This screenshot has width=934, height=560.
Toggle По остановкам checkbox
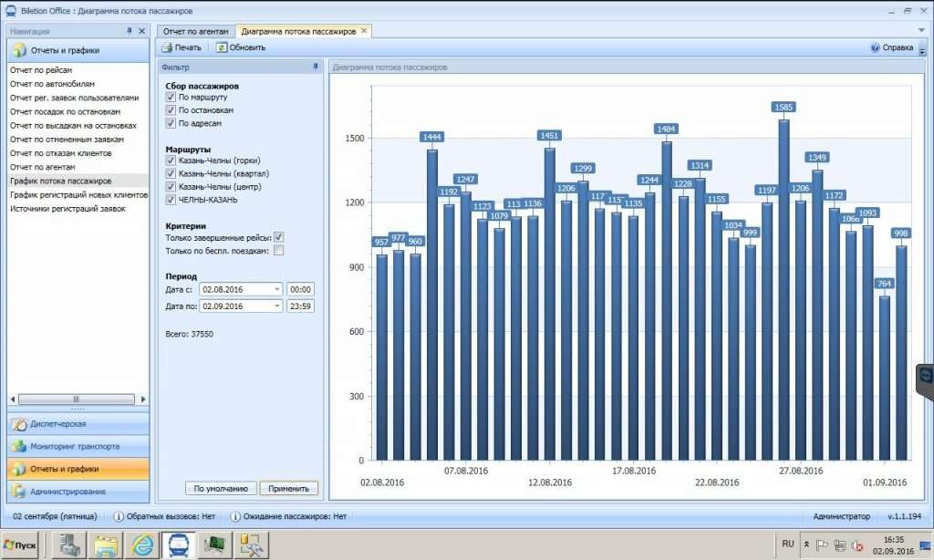click(x=171, y=110)
